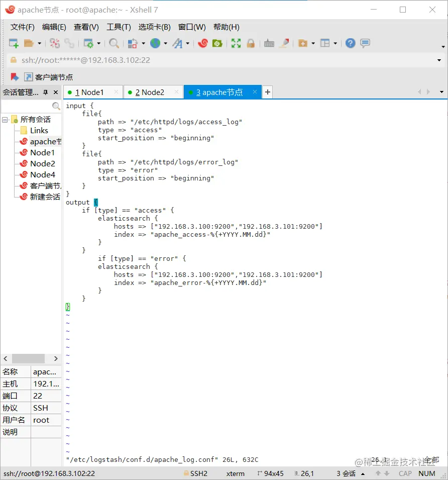448x480 pixels.
Task: Open the dropdown beside Open Session folder
Action: click(40, 43)
